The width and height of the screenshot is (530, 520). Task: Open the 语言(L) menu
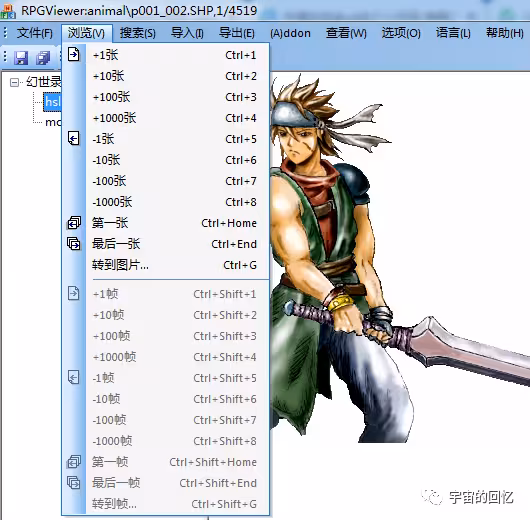click(453, 33)
